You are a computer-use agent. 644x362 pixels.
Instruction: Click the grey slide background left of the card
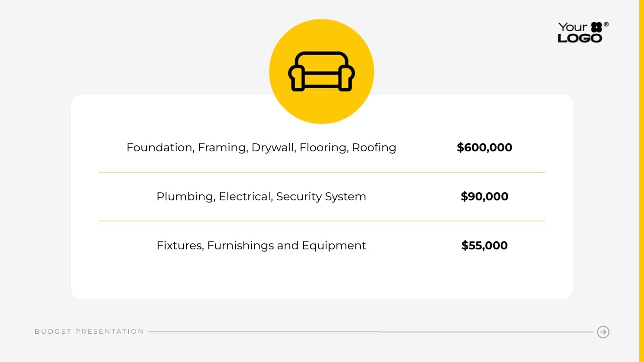(35, 189)
